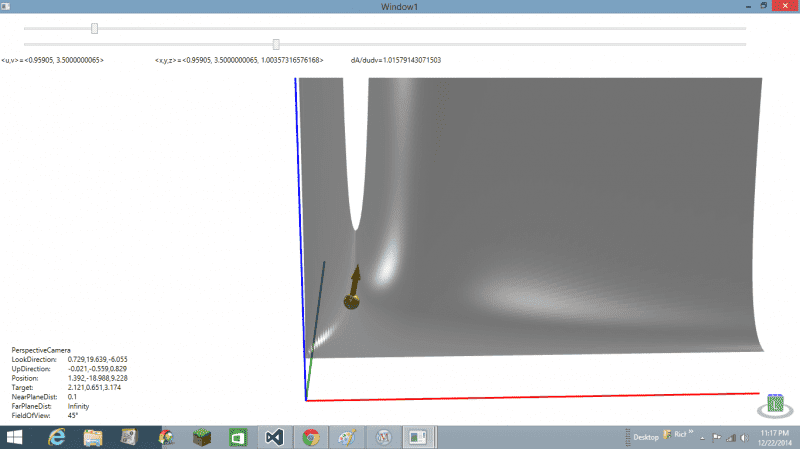Click the volume icon in the system tray
The width and height of the screenshot is (800, 449).
(742, 437)
